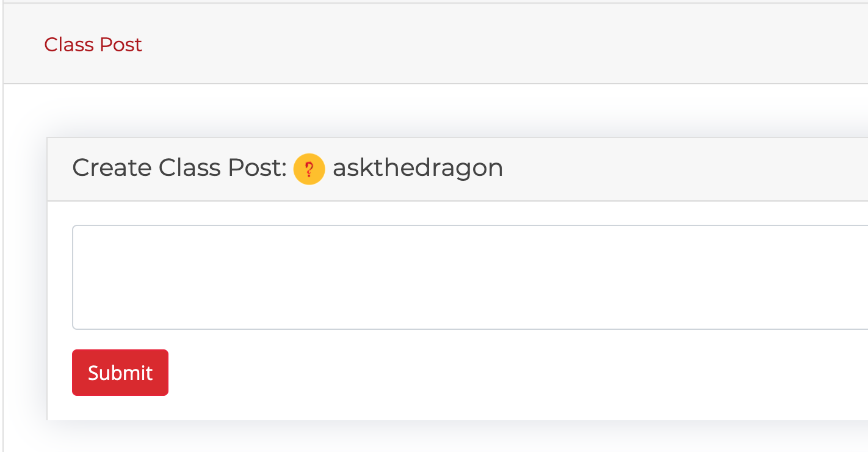Click the top-left of the message textbox
868x452 pixels.
79,233
